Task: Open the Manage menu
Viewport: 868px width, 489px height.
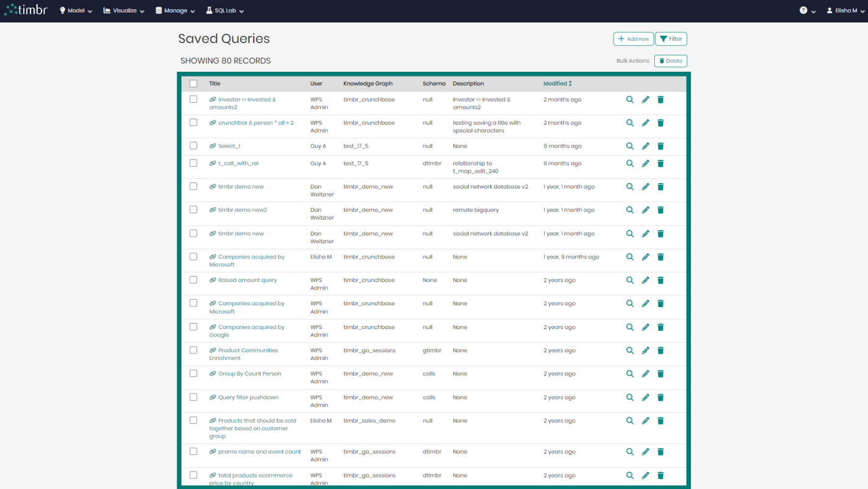Action: coord(175,10)
